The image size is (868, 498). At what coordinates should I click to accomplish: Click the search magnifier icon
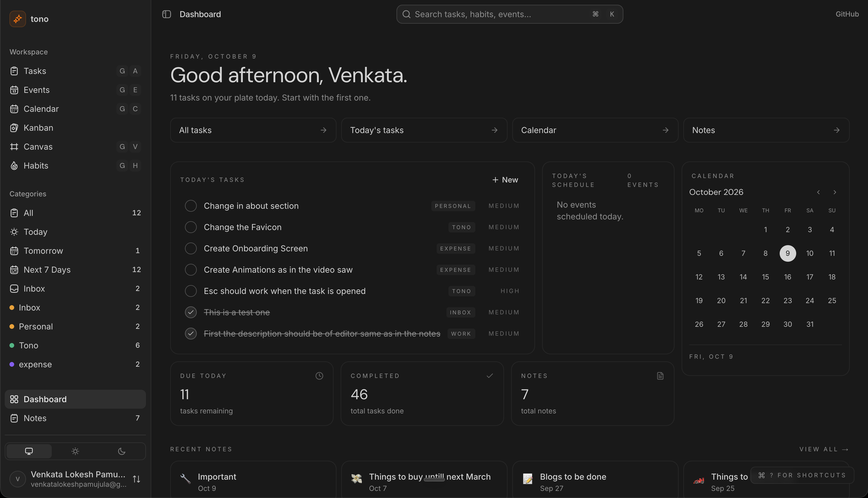(x=406, y=14)
